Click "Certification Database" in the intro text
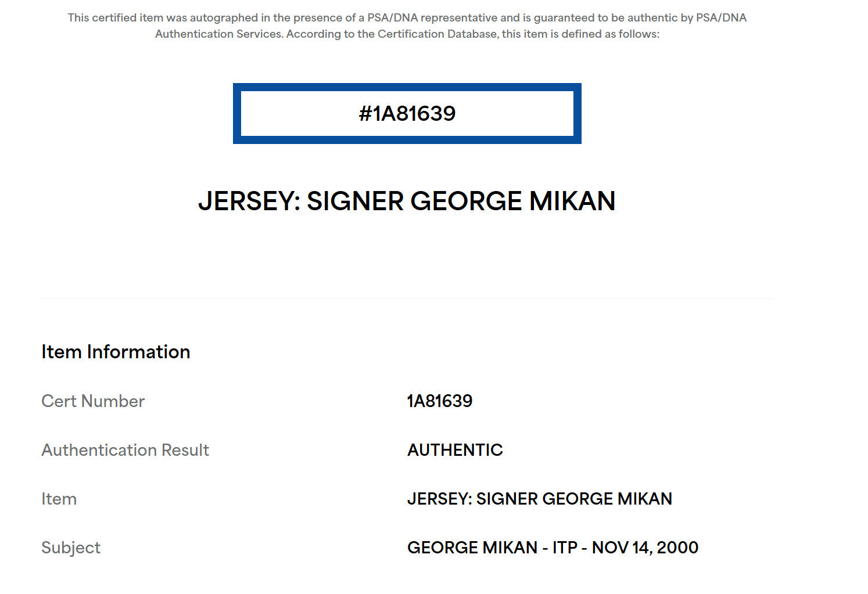 click(437, 34)
